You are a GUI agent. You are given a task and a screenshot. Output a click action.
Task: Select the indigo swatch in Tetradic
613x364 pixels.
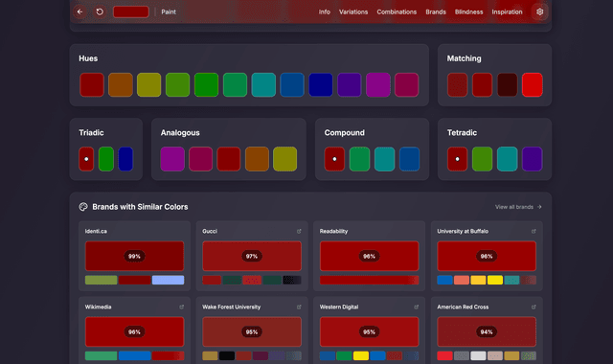[x=533, y=159]
